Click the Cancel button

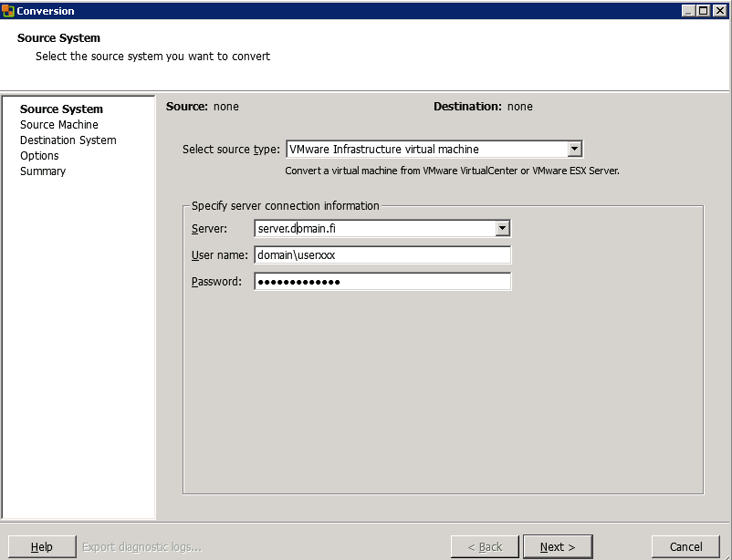point(685,546)
